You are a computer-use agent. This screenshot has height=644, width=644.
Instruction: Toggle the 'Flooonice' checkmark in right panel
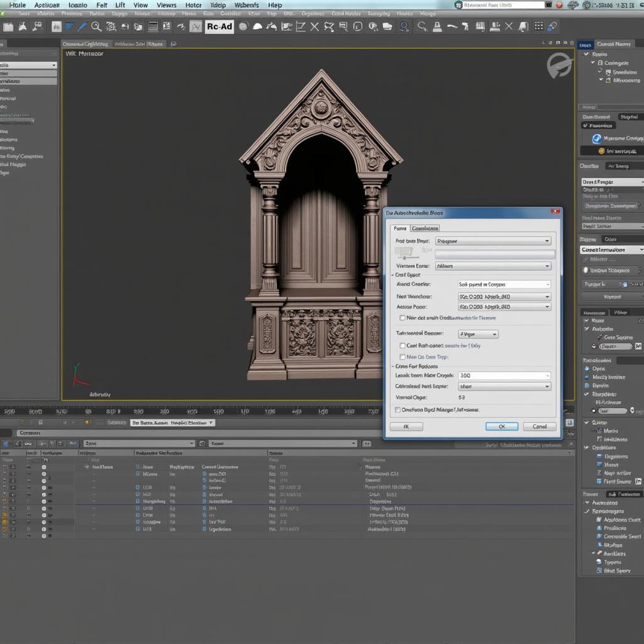586,126
